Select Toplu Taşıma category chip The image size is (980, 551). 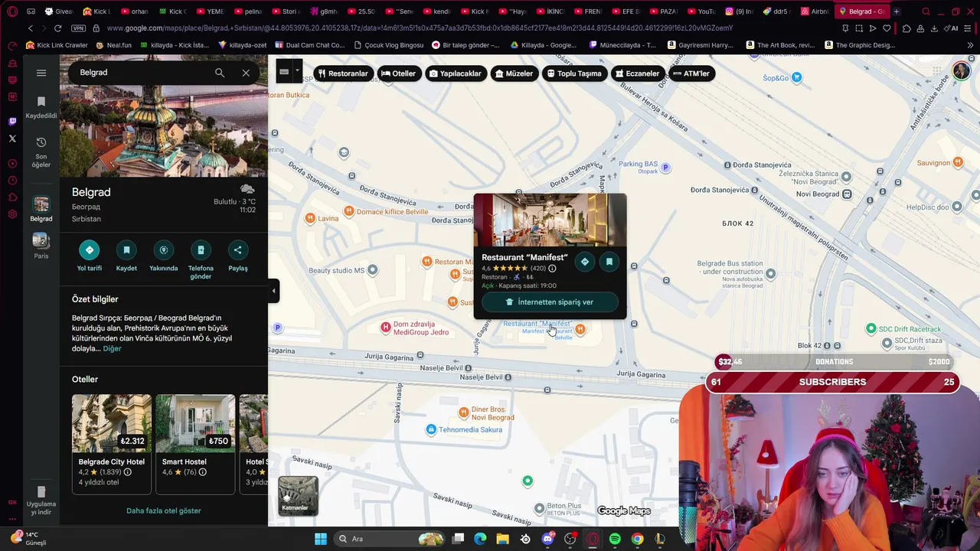pyautogui.click(x=574, y=73)
